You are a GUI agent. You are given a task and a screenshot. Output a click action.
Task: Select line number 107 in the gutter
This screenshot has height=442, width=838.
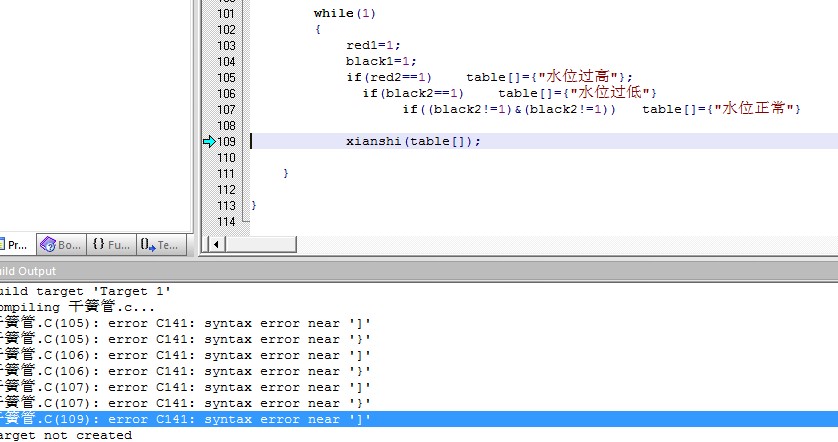click(x=226, y=110)
